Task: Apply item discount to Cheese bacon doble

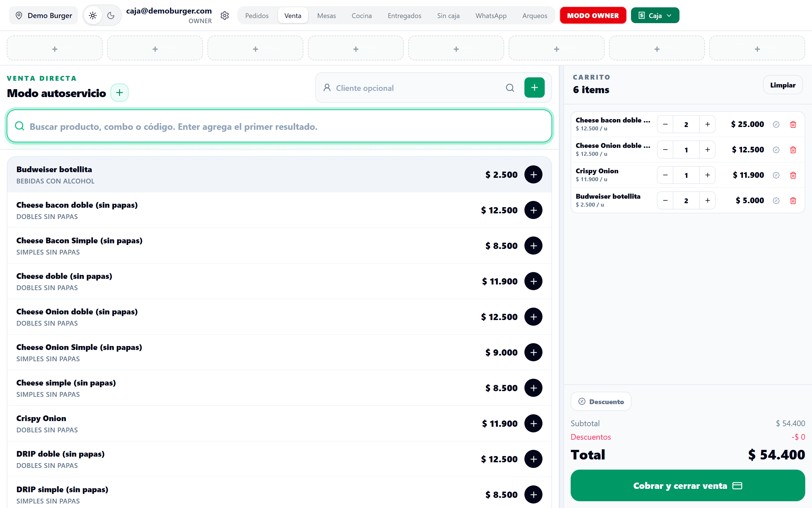Action: coord(776,124)
